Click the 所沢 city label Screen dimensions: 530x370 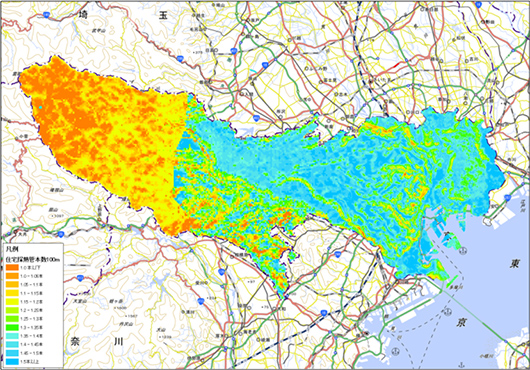coord(281,111)
